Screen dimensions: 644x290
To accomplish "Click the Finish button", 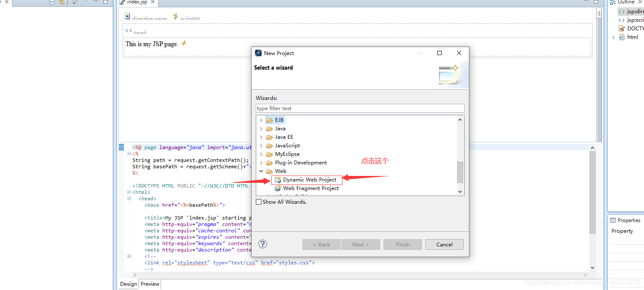I will [x=403, y=245].
